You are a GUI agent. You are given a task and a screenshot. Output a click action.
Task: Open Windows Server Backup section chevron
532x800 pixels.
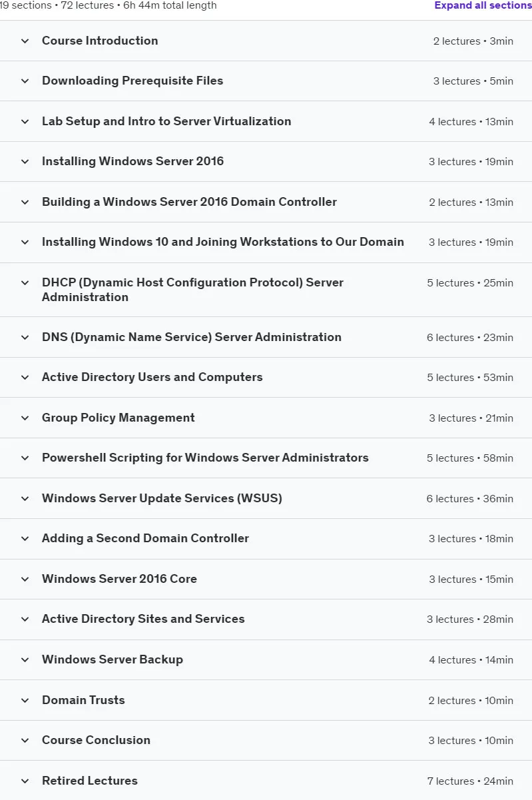25,659
